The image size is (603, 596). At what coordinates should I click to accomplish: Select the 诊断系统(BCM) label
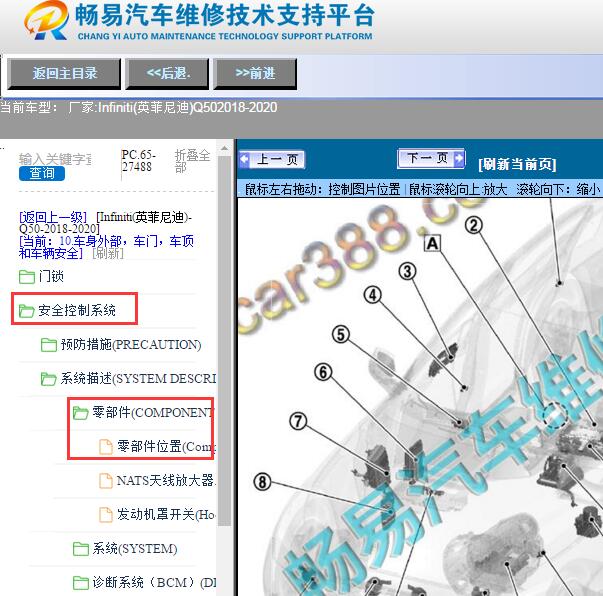click(154, 583)
